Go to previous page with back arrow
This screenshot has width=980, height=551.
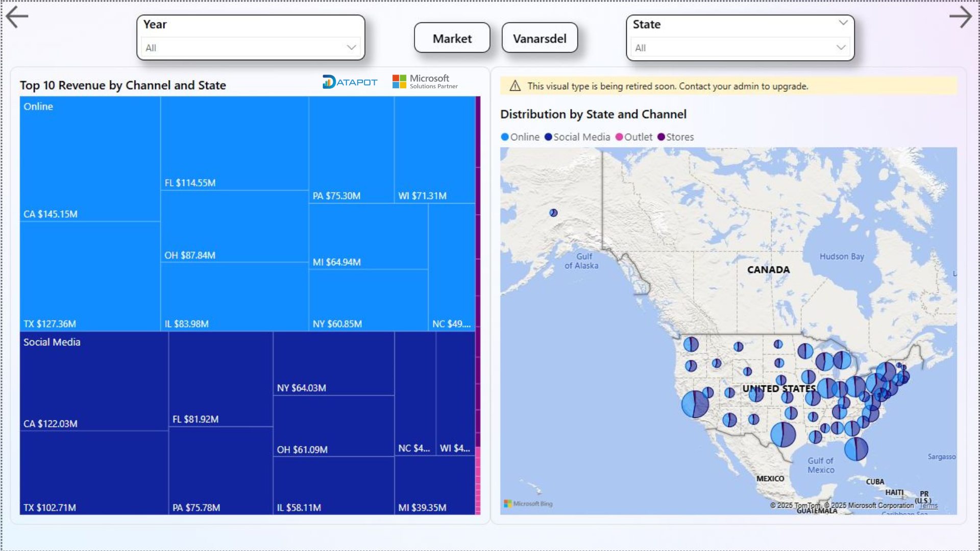click(x=17, y=17)
